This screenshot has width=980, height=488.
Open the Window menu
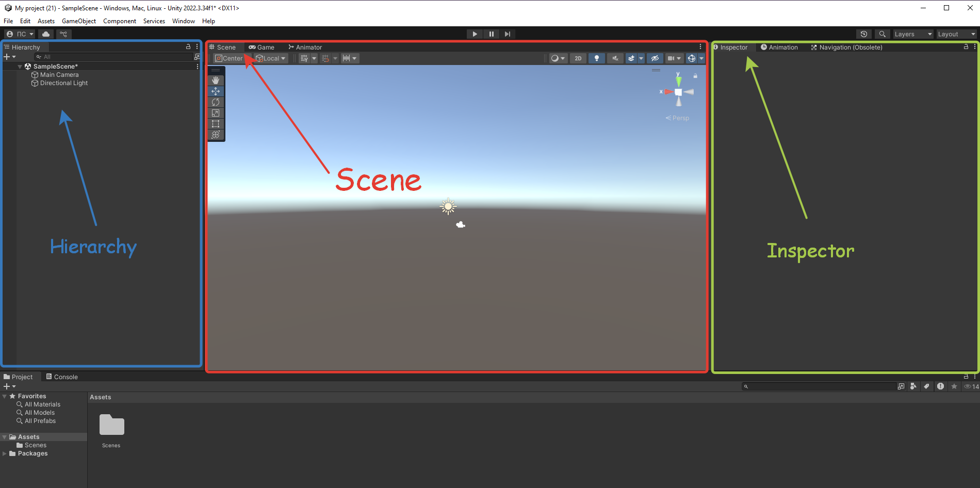click(184, 21)
